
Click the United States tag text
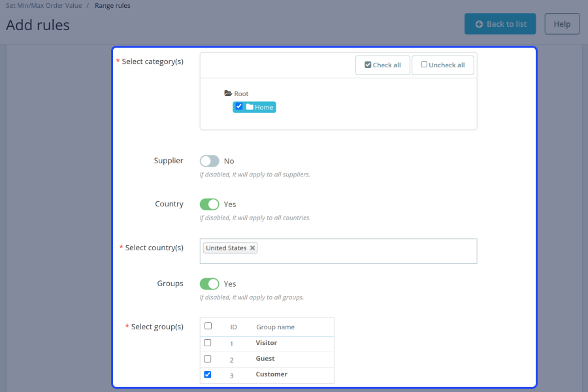pyautogui.click(x=226, y=248)
